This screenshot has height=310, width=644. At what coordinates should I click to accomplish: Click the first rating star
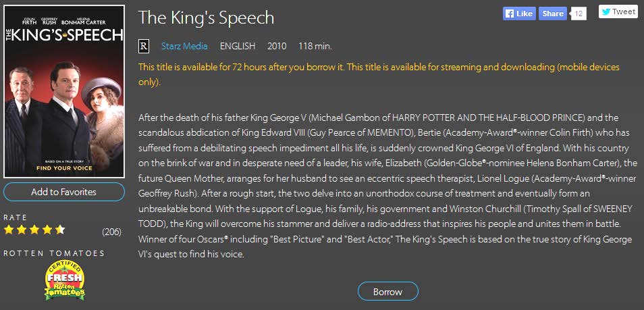[x=9, y=230]
